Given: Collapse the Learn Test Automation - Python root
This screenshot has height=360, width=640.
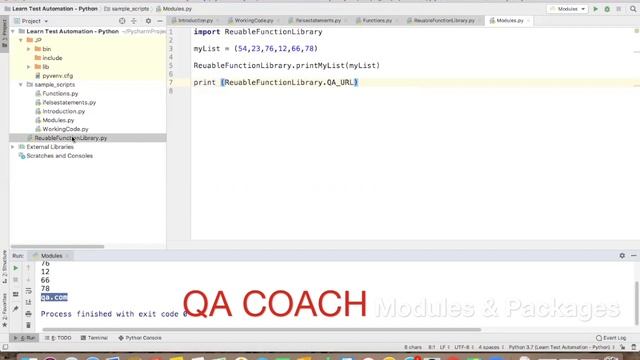Looking at the screenshot, I should point(13,31).
